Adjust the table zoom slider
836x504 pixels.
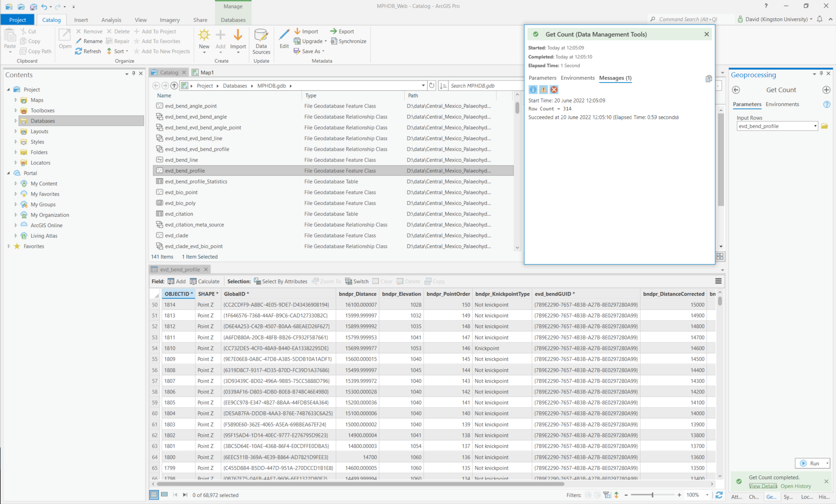[x=652, y=495]
